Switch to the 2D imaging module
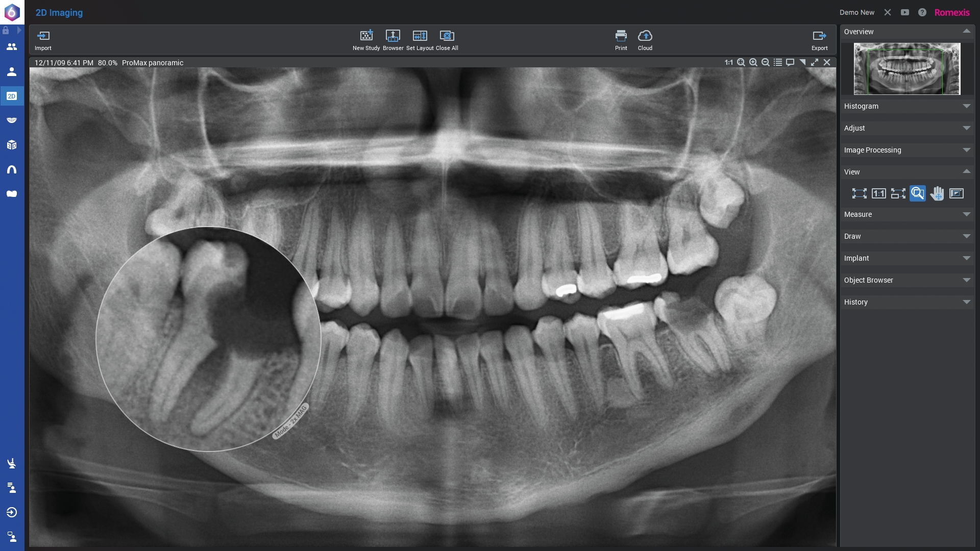 (12, 96)
